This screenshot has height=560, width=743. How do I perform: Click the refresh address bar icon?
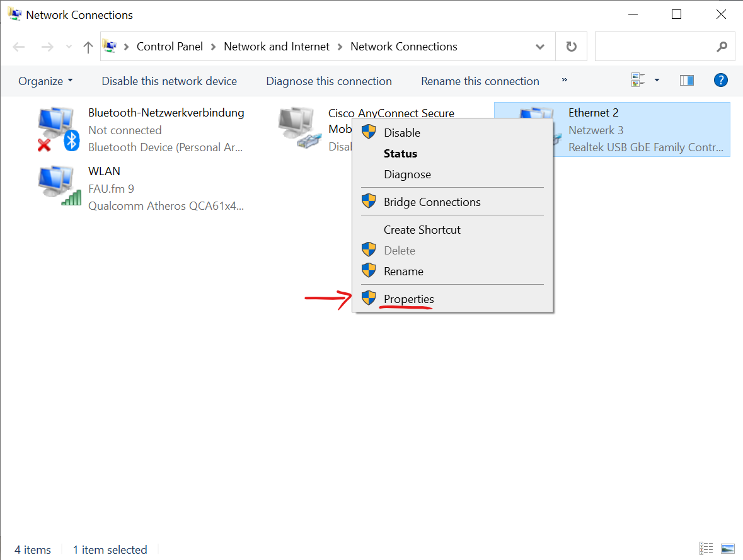point(571,47)
